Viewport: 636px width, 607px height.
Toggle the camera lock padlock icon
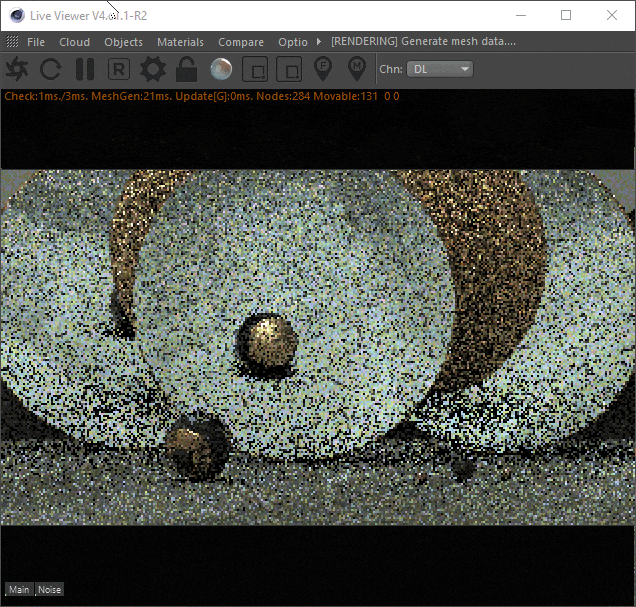pyautogui.click(x=186, y=69)
